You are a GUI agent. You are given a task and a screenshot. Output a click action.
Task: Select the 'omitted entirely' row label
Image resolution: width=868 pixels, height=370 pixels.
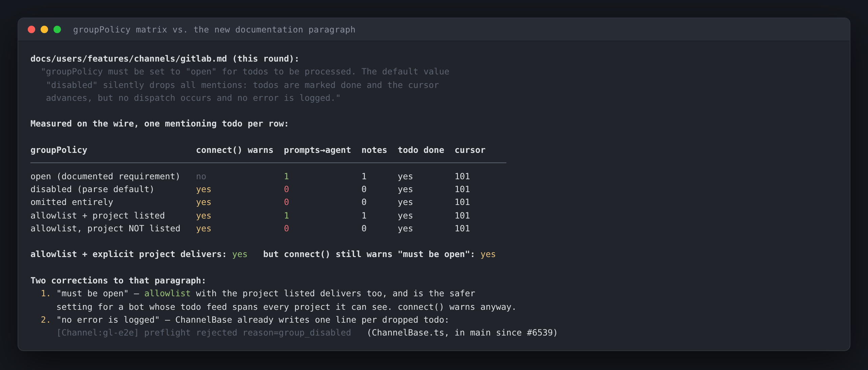[x=72, y=202]
